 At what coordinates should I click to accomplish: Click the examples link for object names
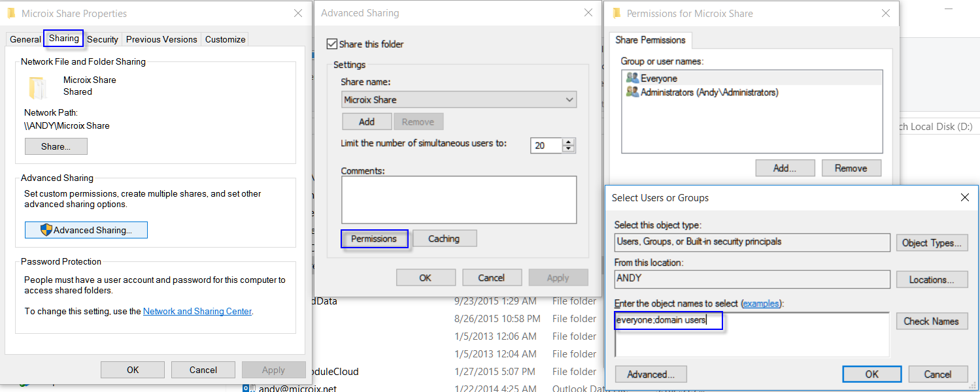click(x=761, y=303)
